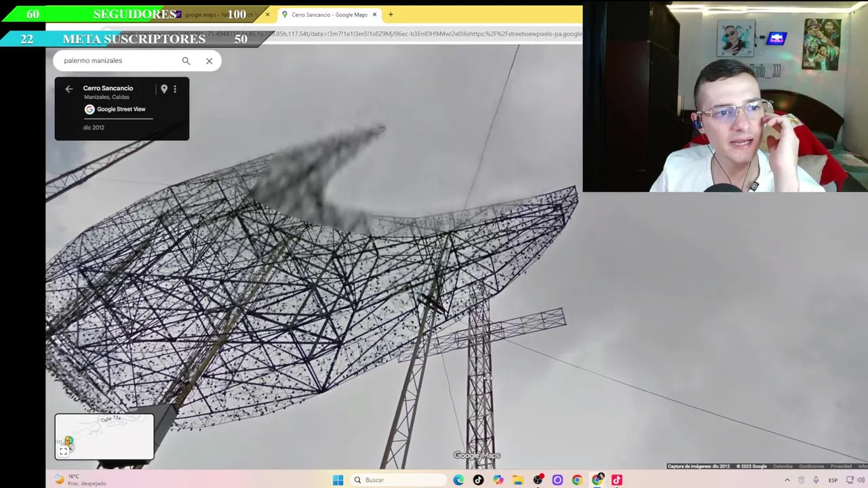868x488 pixels.
Task: Open a new browser tab with plus
Action: pos(391,14)
